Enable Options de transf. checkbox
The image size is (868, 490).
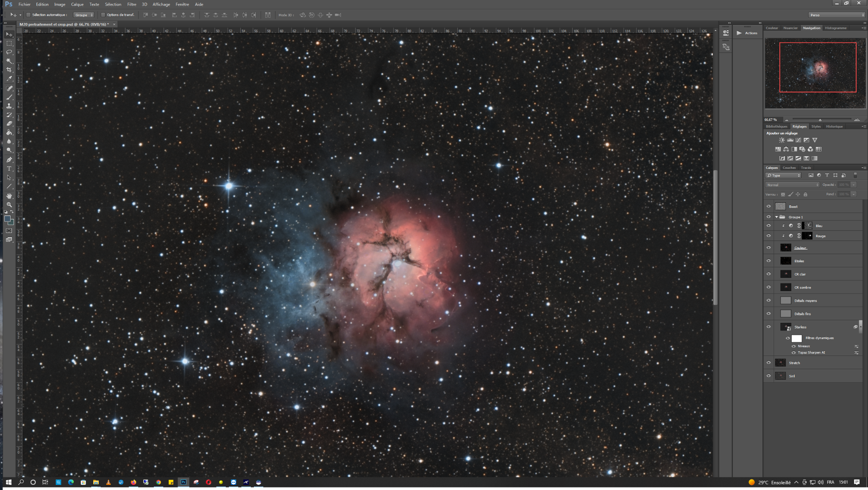[103, 15]
